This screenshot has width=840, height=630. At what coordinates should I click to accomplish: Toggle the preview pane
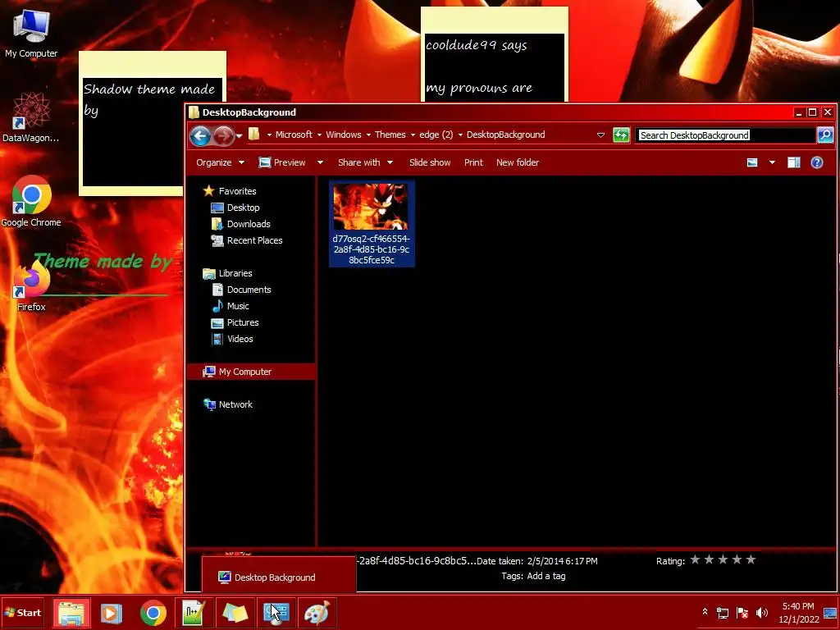pyautogui.click(x=794, y=162)
